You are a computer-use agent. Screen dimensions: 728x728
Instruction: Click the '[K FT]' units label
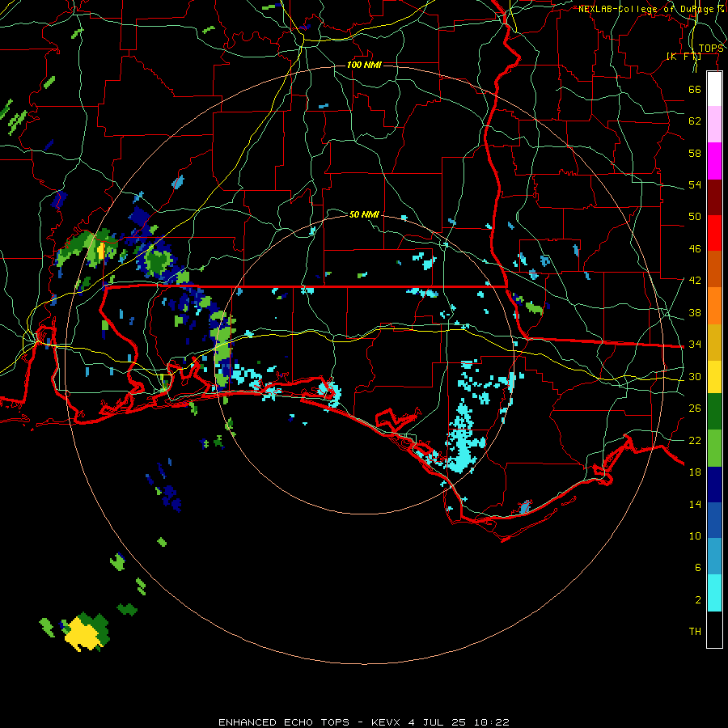684,56
